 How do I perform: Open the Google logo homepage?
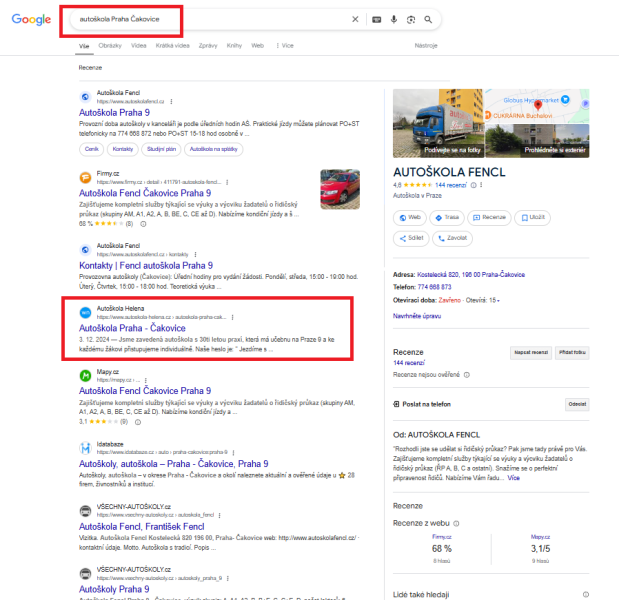31,19
